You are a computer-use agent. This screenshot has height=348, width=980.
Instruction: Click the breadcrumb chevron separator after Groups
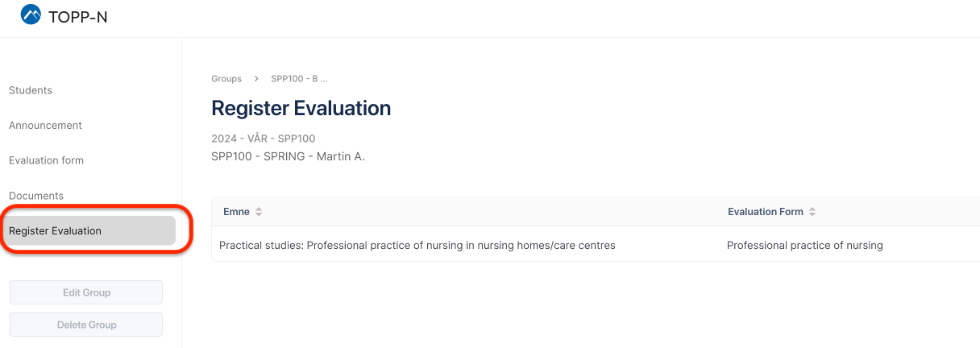(x=256, y=79)
